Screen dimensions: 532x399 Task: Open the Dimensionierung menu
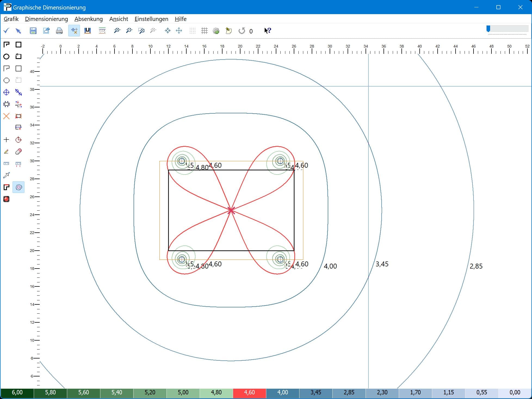46,19
